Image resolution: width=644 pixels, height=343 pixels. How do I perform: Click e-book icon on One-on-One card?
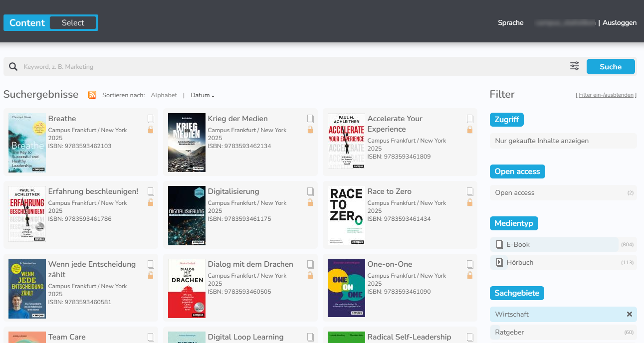point(470,264)
